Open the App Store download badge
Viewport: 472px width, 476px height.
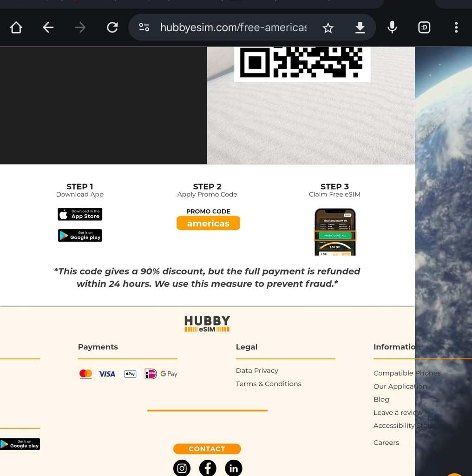(80, 214)
